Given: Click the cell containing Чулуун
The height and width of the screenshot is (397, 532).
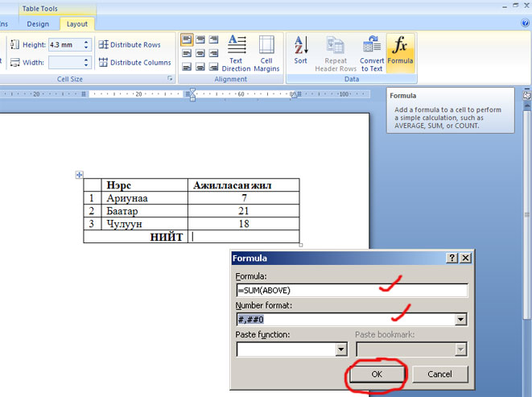Looking at the screenshot, I should tap(145, 224).
